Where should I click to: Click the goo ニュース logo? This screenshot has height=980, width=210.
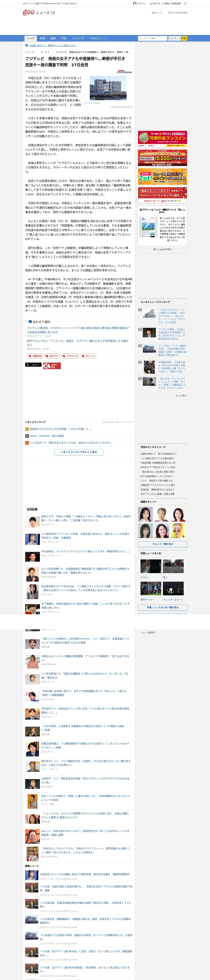[x=39, y=13]
